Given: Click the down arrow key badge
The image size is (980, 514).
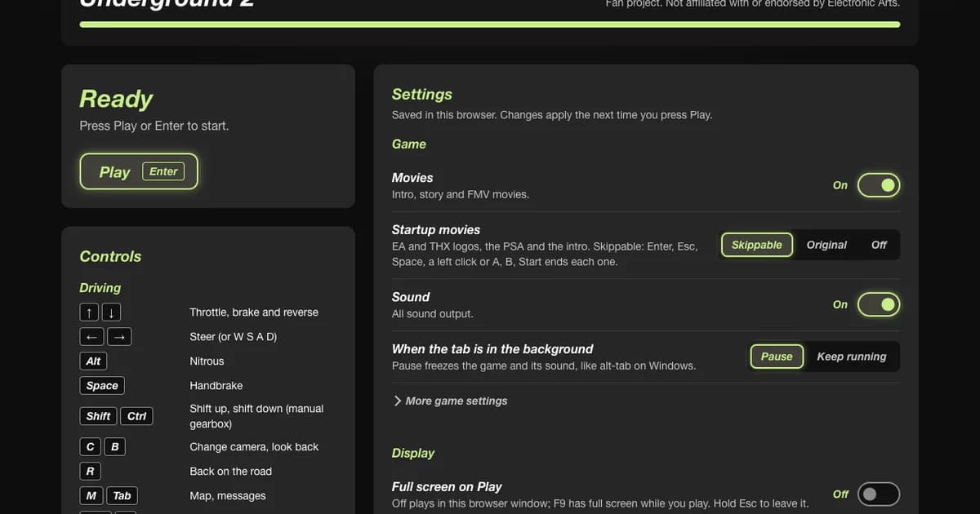Looking at the screenshot, I should (111, 312).
